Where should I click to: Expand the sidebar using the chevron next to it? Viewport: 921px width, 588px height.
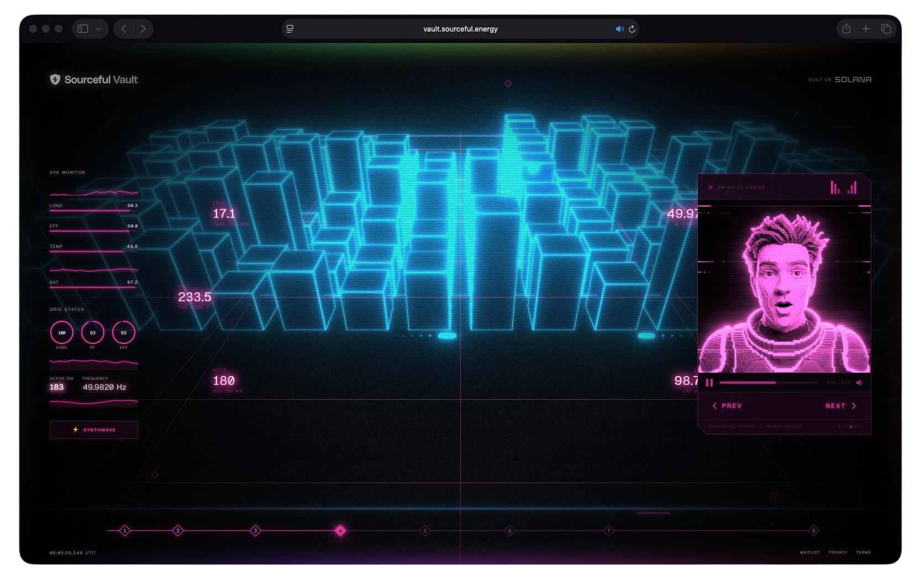click(x=98, y=29)
